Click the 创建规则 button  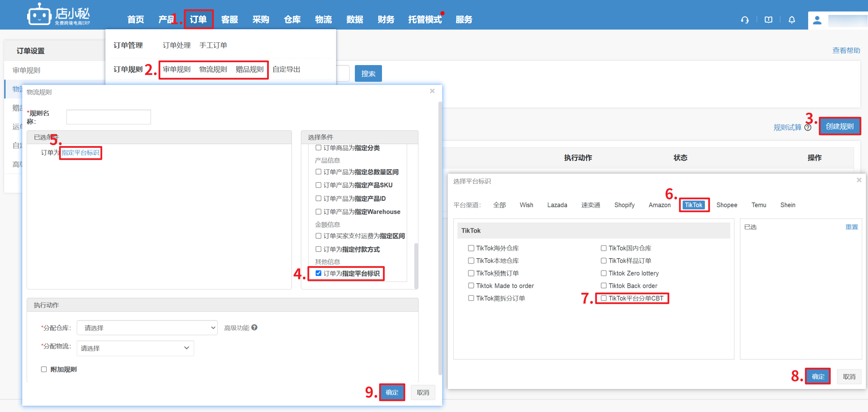coord(839,126)
